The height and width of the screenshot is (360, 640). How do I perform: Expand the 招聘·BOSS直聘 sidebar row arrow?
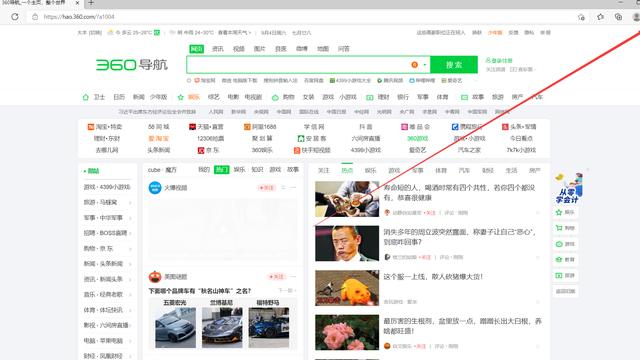(130, 233)
